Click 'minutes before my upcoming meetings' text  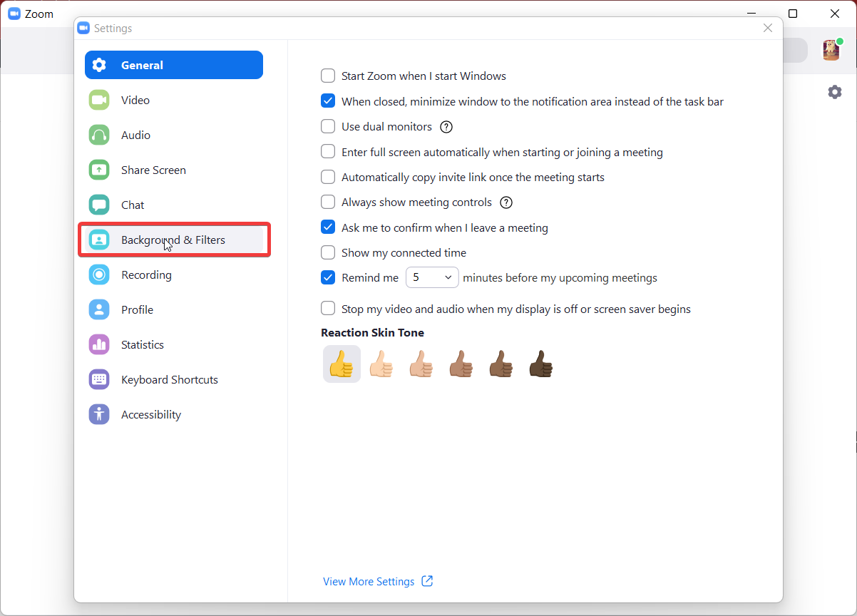[x=560, y=278]
